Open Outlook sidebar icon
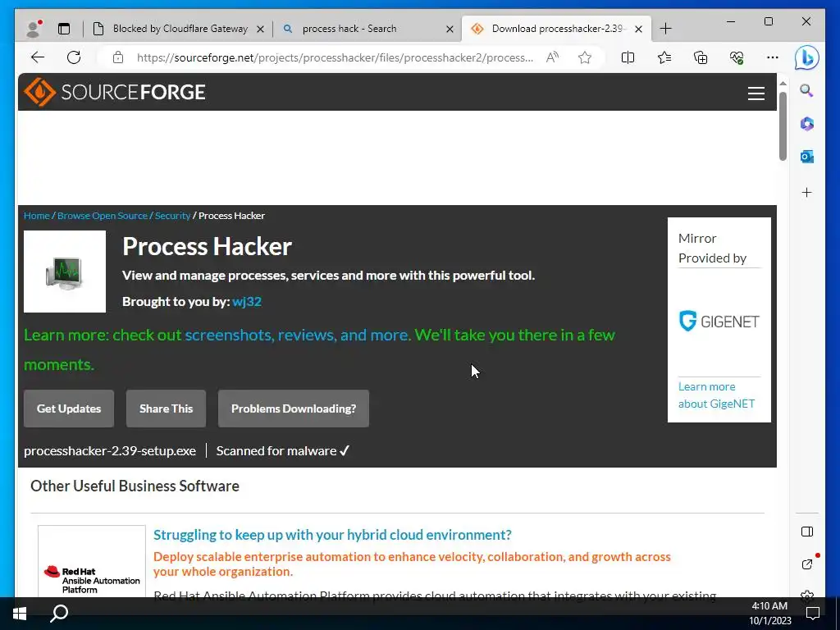 pos(807,157)
